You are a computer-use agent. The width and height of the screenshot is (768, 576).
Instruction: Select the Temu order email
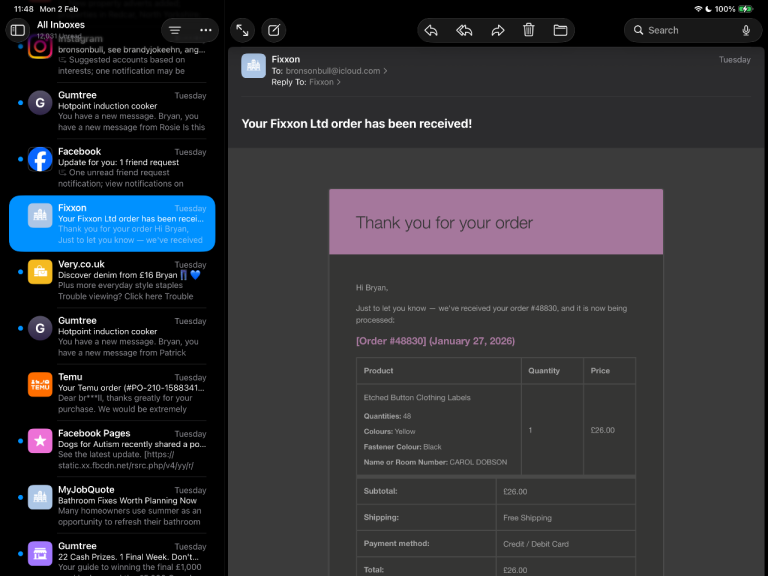[120, 392]
